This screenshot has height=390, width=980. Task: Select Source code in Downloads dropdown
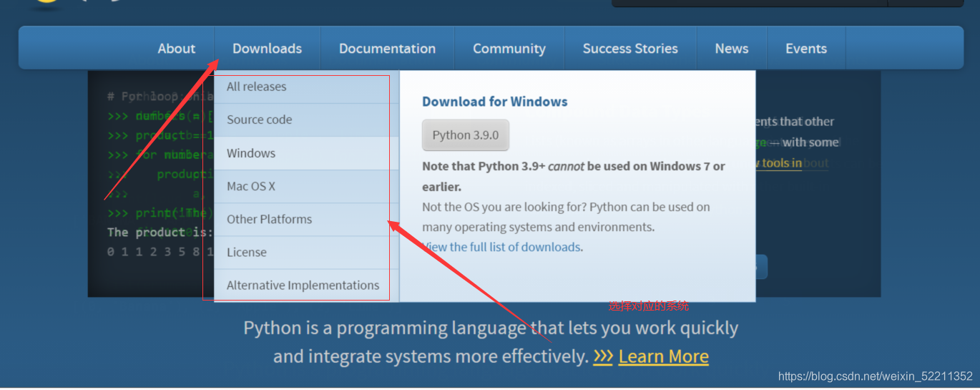pyautogui.click(x=307, y=120)
